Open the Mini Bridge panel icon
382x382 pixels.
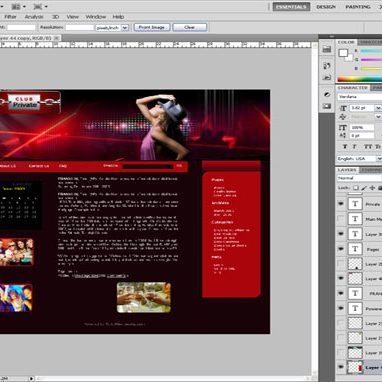tap(327, 50)
